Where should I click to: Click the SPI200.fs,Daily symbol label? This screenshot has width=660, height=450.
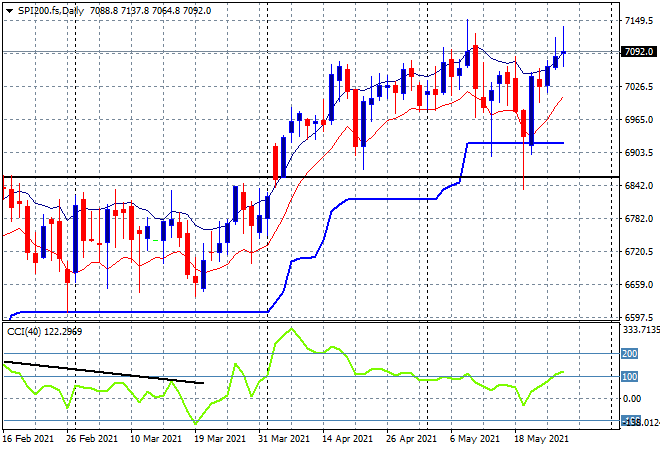tap(51, 11)
